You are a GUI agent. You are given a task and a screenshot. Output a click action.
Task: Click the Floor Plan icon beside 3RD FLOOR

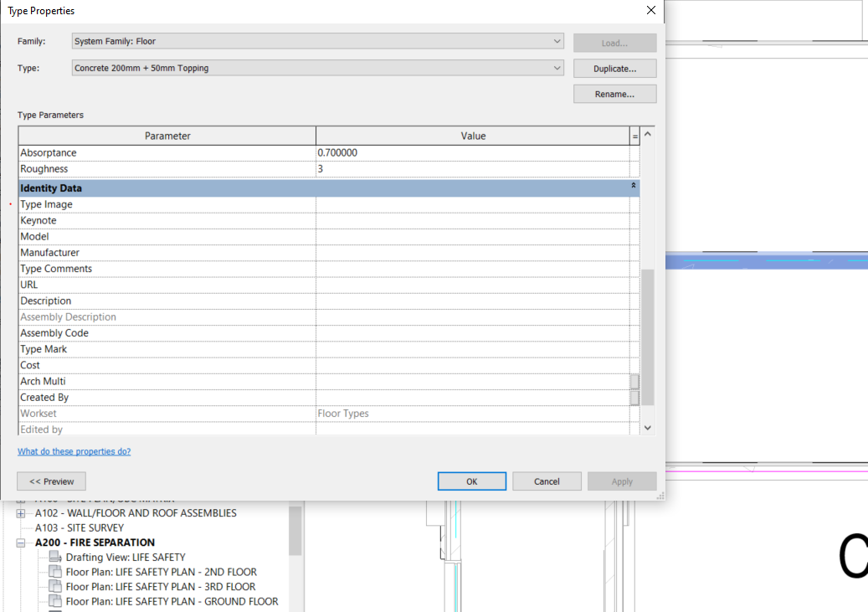[55, 586]
